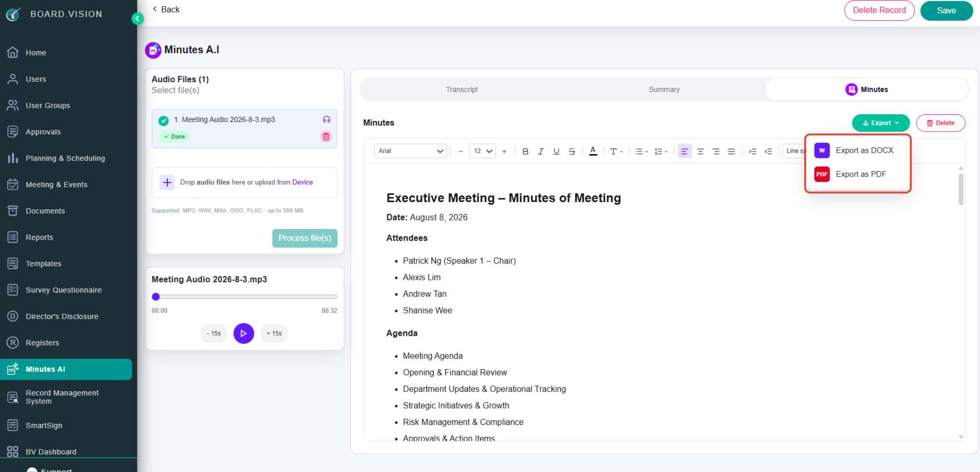Select the Minutes tab
Image resolution: width=980 pixels, height=472 pixels.
[x=867, y=90]
